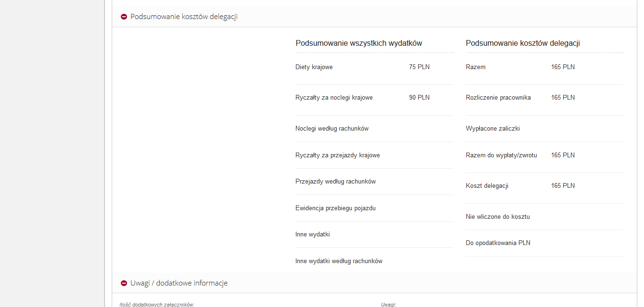Click the Do opodatkowania PLN label
644x307 pixels.
tap(498, 243)
